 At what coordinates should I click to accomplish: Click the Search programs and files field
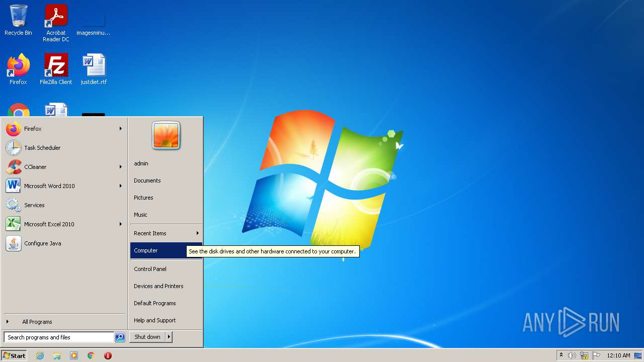click(59, 337)
